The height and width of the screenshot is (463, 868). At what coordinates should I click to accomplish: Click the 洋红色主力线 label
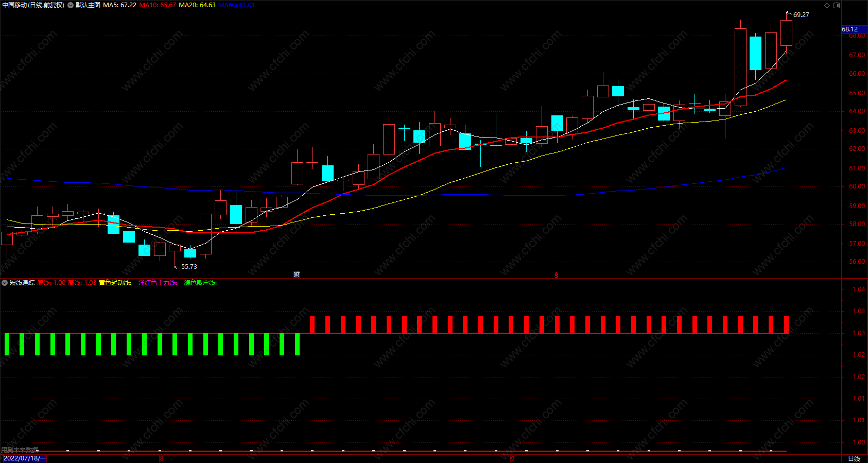coord(158,283)
